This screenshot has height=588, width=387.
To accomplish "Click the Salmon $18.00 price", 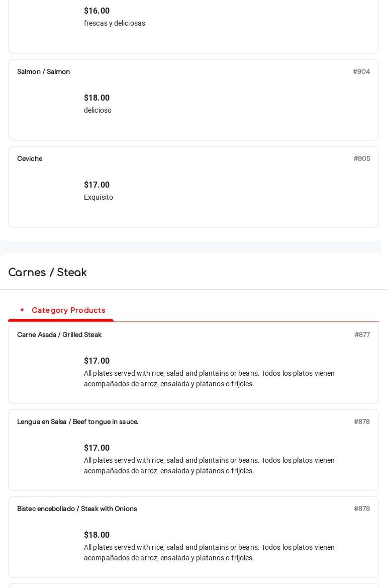I will click(96, 98).
